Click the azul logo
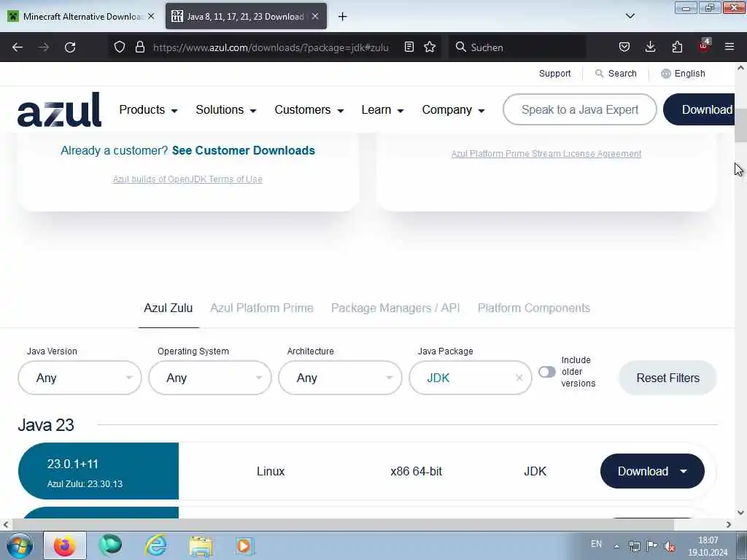The image size is (747, 560). [60, 109]
